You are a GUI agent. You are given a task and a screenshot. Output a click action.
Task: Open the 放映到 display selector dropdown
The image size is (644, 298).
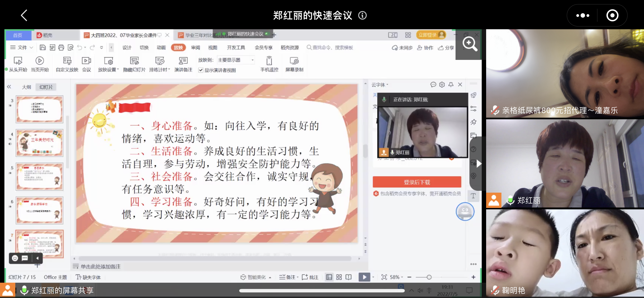(252, 60)
